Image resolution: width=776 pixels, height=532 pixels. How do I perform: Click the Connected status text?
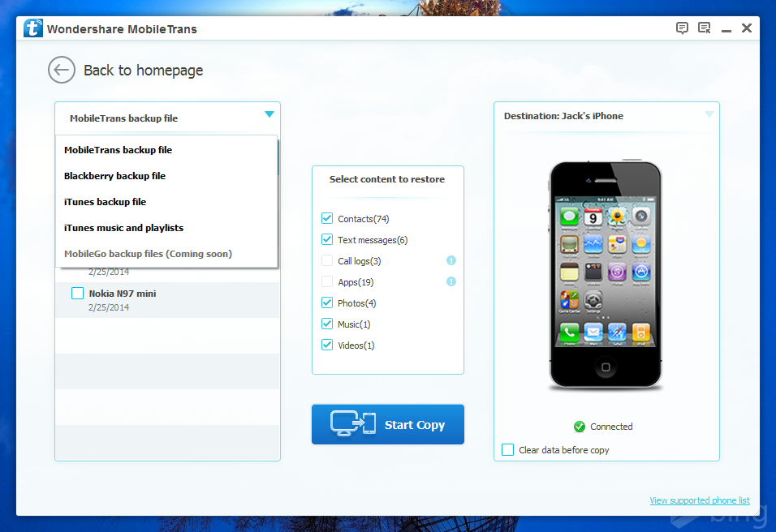click(x=611, y=427)
